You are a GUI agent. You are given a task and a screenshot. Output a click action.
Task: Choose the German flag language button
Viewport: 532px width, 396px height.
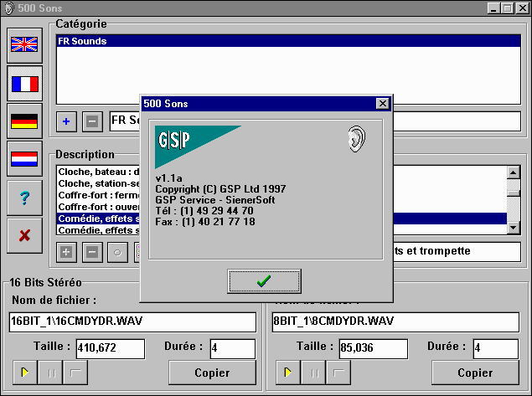coord(25,121)
